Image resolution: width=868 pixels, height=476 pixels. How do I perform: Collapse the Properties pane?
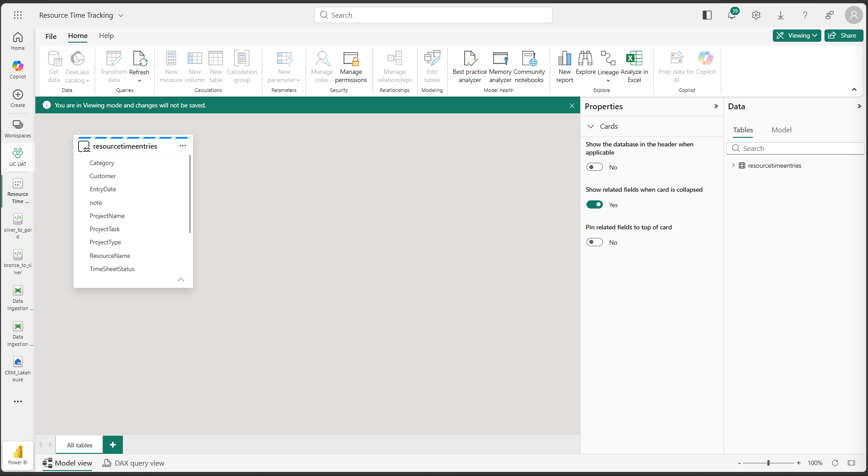click(716, 106)
